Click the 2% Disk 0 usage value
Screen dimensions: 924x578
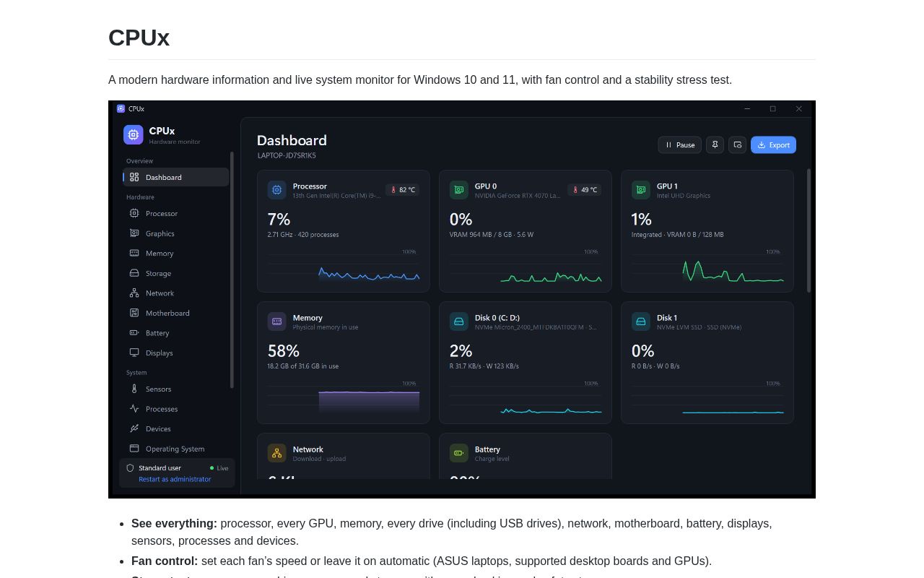[x=461, y=350]
